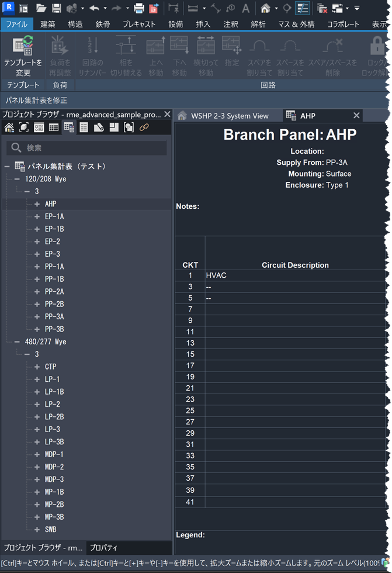
Task: Click the 回路のリナンバー ribbon button
Action: [92, 56]
